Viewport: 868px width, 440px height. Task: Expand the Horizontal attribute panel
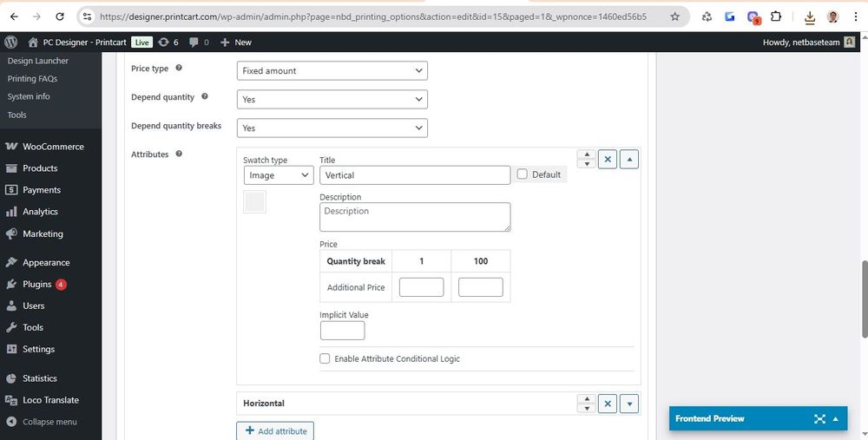click(630, 404)
